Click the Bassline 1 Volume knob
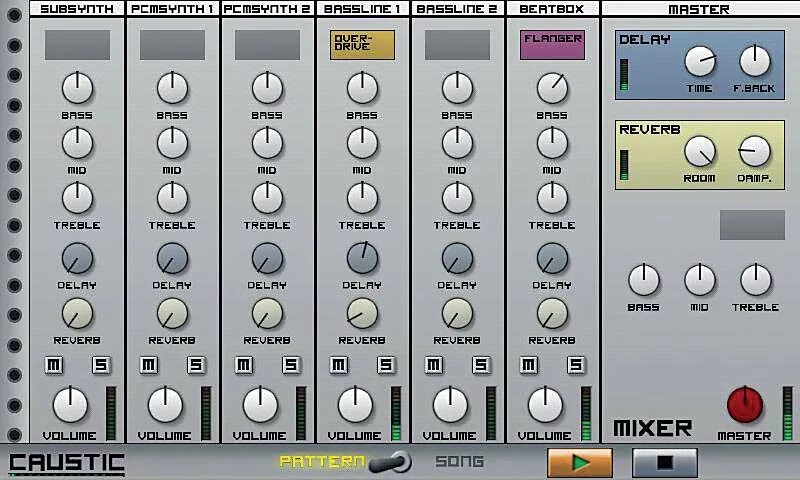 (x=355, y=405)
